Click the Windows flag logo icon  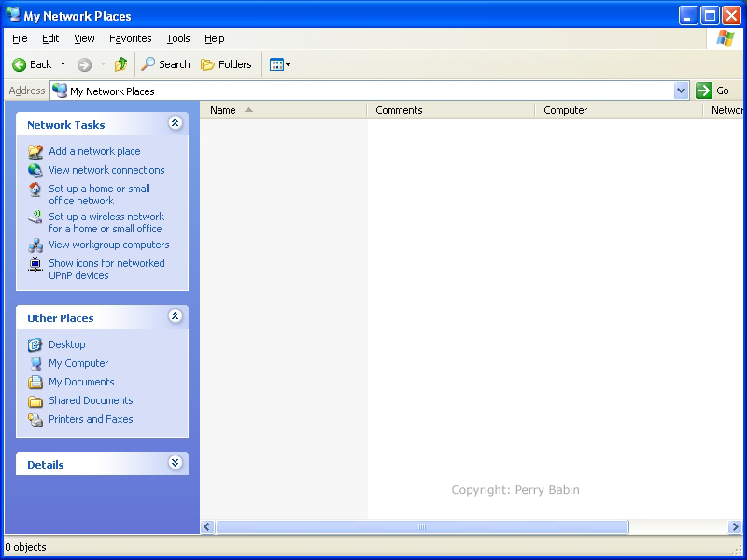click(x=726, y=38)
